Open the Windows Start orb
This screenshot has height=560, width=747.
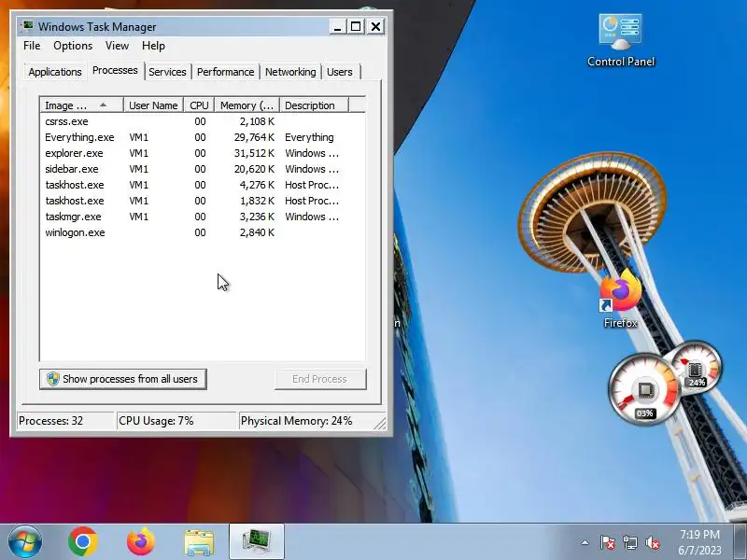[x=25, y=541]
